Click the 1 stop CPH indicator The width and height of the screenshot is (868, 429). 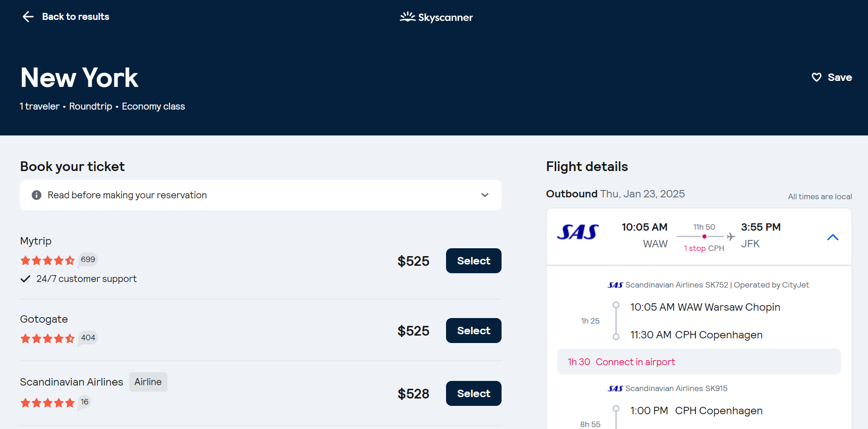click(x=704, y=248)
